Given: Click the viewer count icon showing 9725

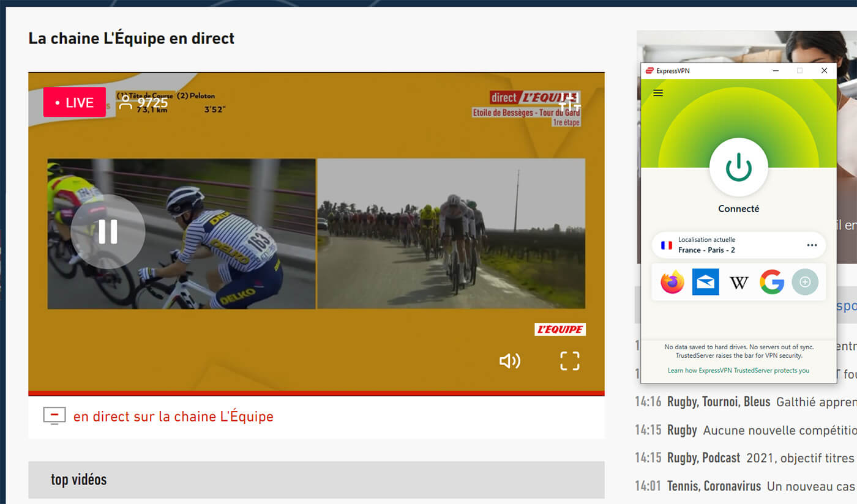Looking at the screenshot, I should point(125,102).
